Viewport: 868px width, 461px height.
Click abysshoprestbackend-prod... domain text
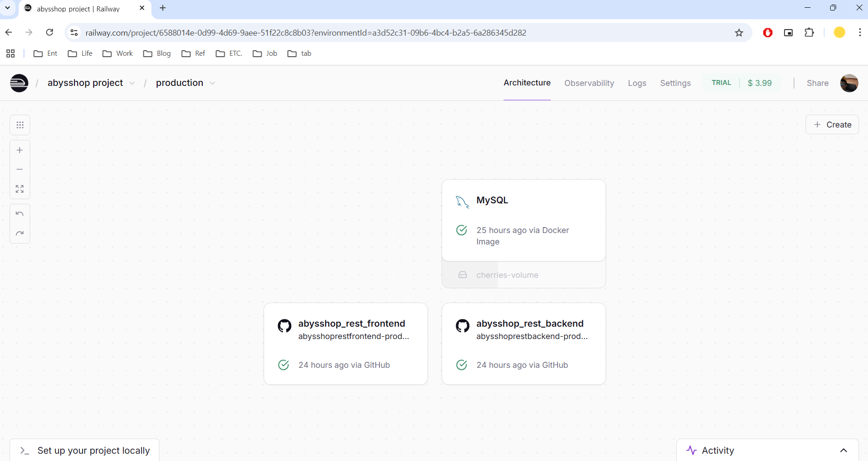coord(532,336)
